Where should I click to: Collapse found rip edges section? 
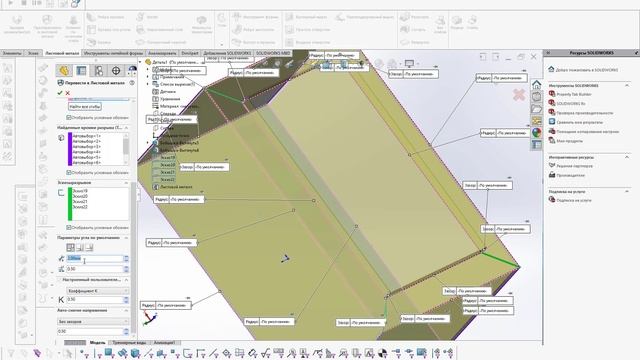tap(126, 128)
